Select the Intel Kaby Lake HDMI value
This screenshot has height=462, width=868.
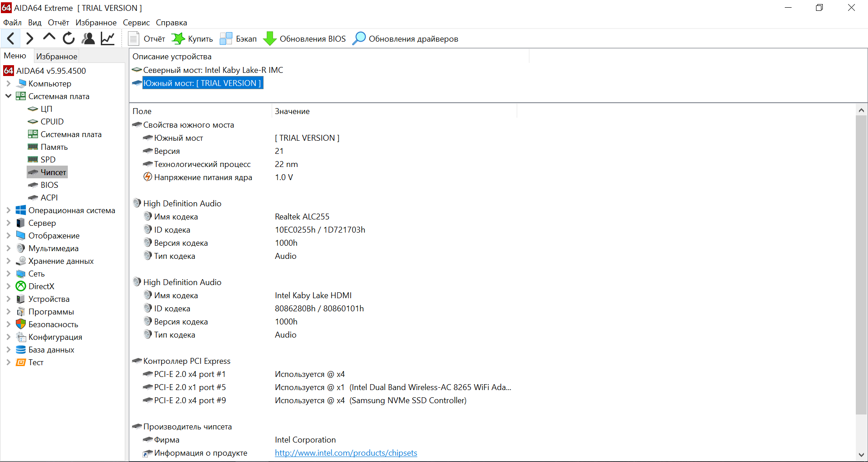(313, 295)
